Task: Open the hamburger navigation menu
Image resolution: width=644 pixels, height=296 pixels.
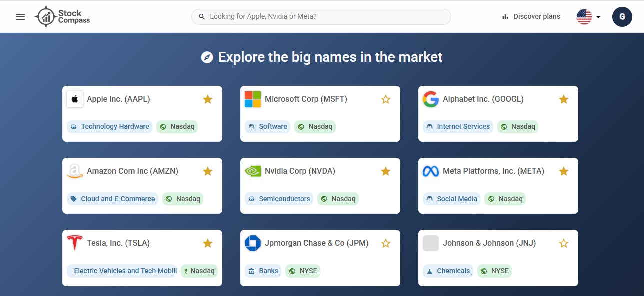Action: (20, 17)
